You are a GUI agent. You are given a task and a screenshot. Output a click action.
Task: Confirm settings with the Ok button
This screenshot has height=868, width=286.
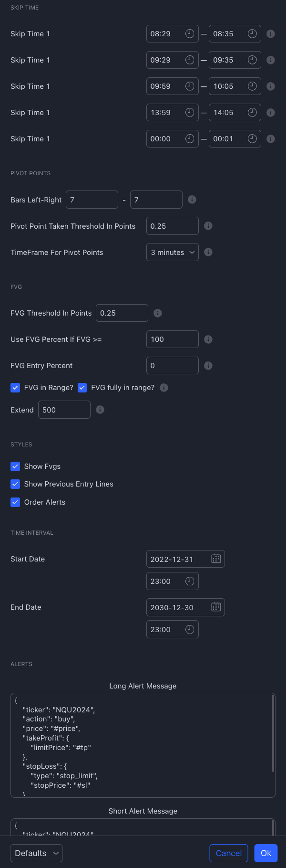click(266, 853)
